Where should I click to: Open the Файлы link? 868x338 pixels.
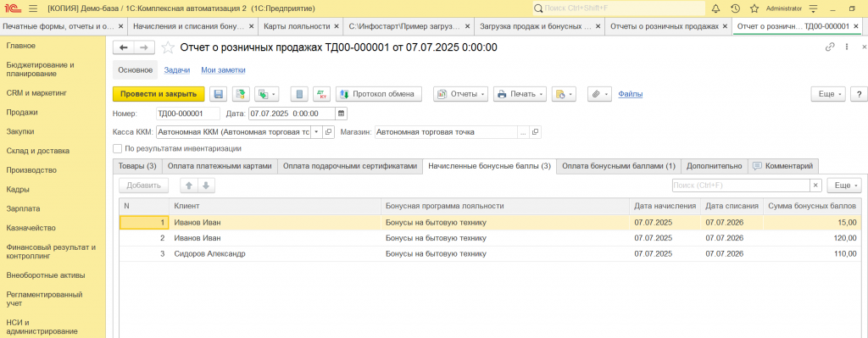coord(630,94)
